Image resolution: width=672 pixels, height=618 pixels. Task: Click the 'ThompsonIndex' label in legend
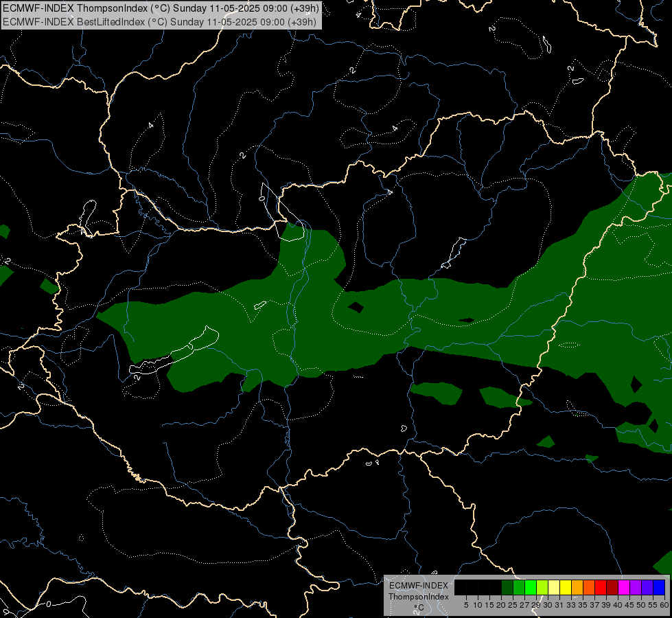click(418, 597)
